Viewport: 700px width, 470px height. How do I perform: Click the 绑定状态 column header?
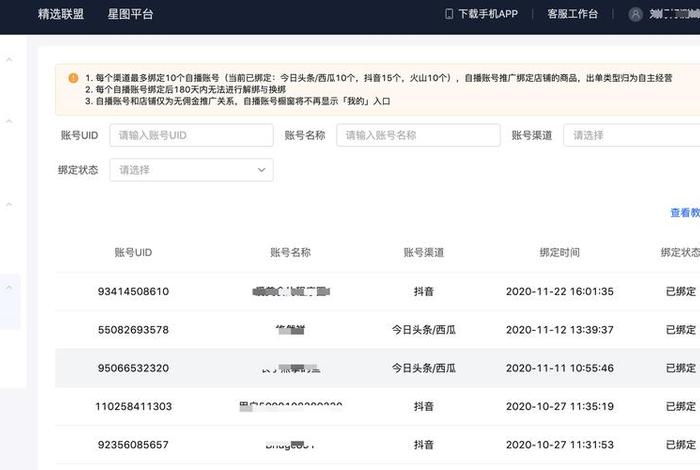[680, 253]
